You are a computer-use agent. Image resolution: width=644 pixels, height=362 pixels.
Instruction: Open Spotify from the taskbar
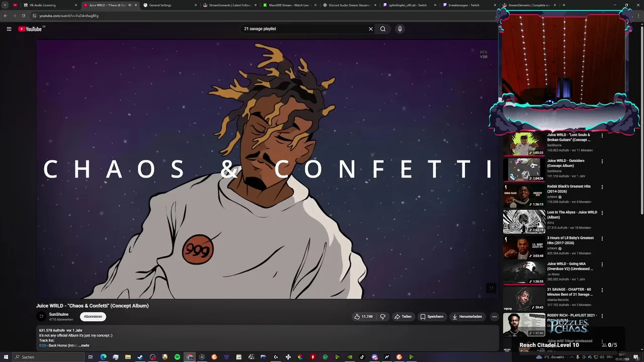tap(177, 357)
